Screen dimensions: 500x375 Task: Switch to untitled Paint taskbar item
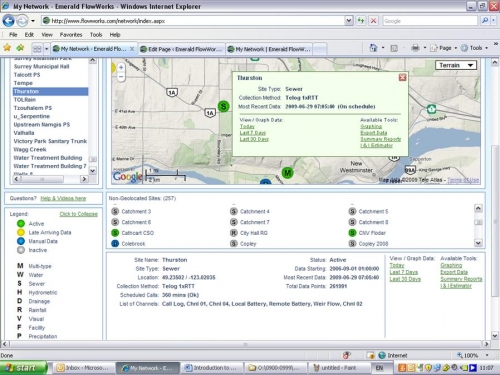pyautogui.click(x=339, y=368)
